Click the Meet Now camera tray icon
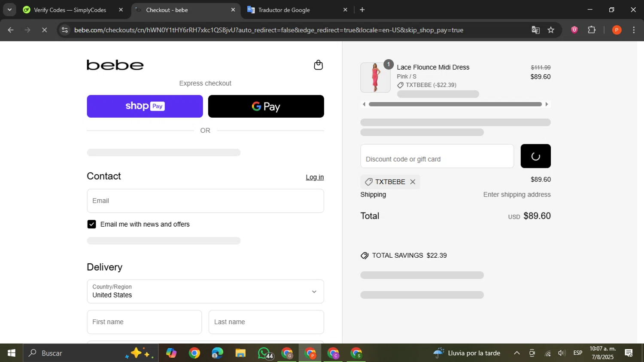The width and height of the screenshot is (644, 362). [x=532, y=353]
